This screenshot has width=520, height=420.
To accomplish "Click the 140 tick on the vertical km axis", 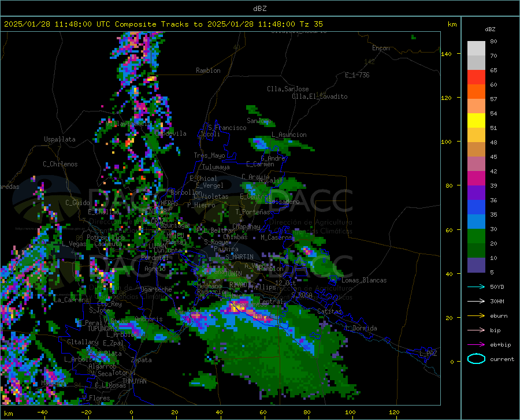I will 446,54.
